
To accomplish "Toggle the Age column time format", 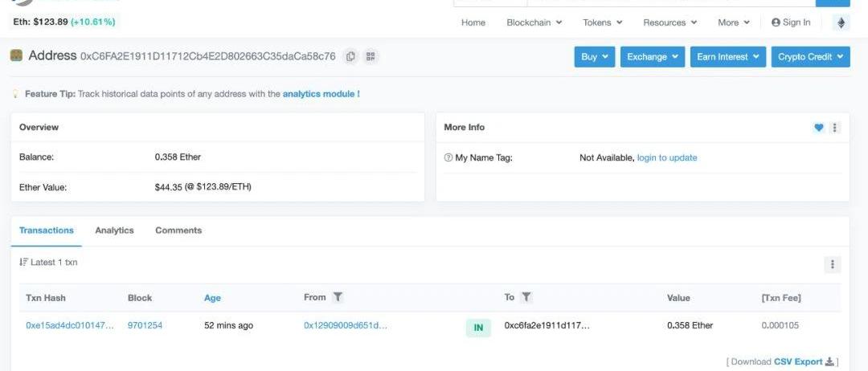I will [212, 298].
